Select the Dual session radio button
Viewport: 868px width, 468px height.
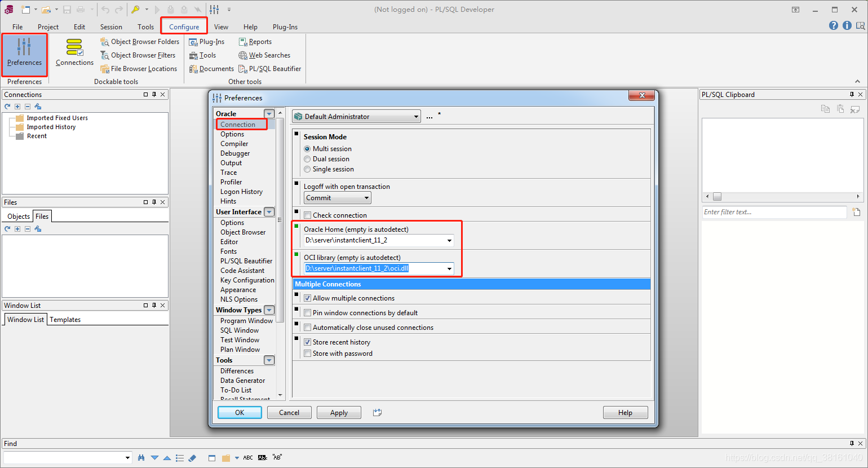[x=307, y=159]
